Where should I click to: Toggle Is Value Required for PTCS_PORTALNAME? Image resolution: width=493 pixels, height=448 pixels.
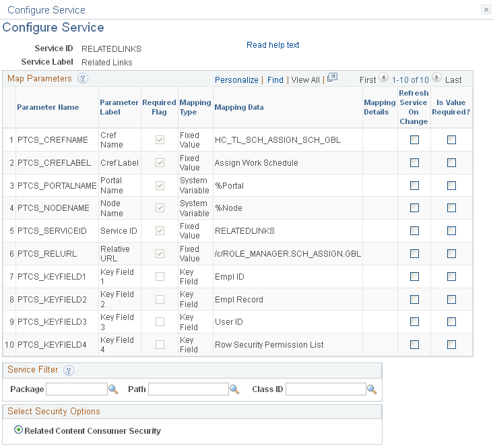point(451,186)
